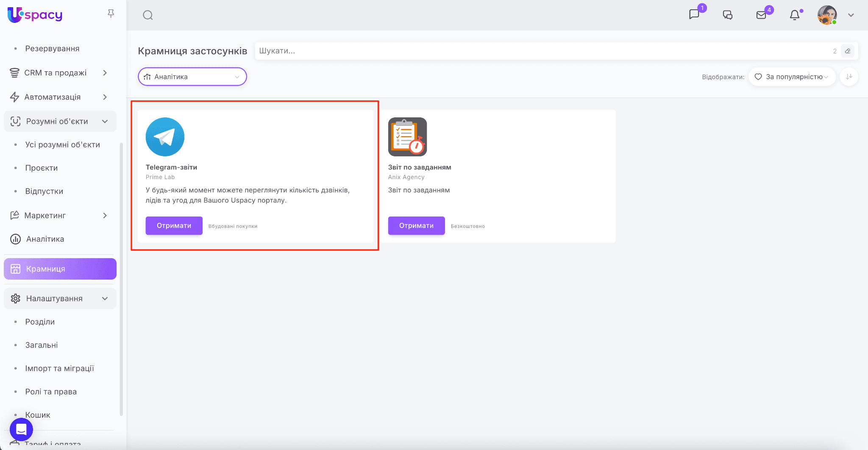This screenshot has width=868, height=450.
Task: Open Ролі та права settings item
Action: [x=51, y=392]
